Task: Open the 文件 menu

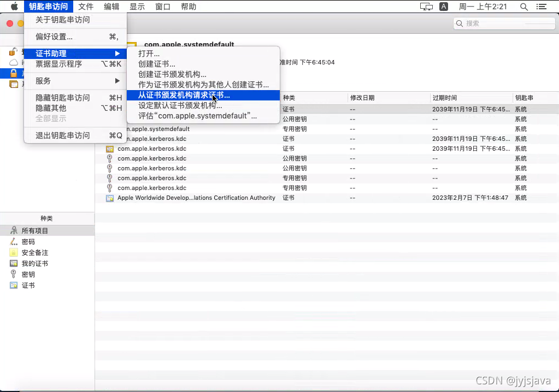Action: point(86,7)
